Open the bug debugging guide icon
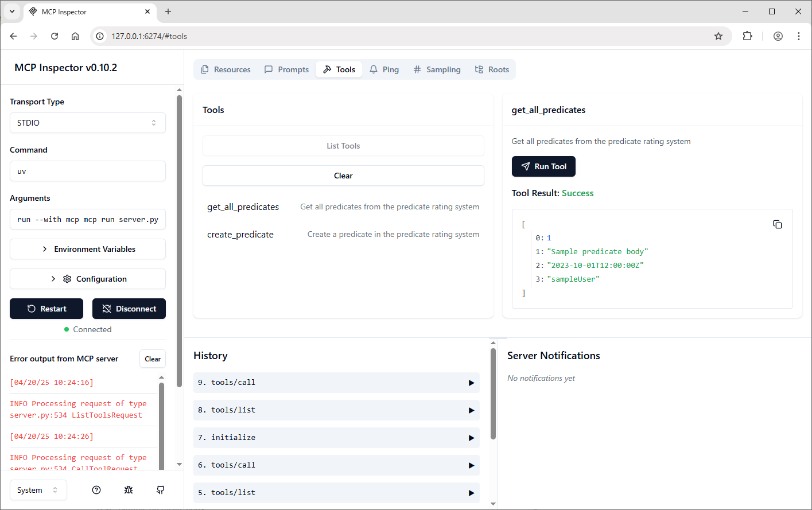The height and width of the screenshot is (510, 812). [129, 490]
